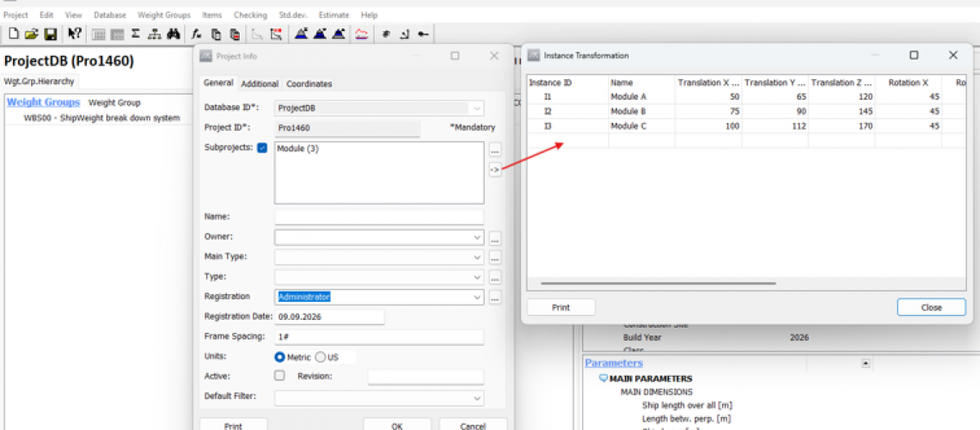Select the Module C row name

(628, 126)
